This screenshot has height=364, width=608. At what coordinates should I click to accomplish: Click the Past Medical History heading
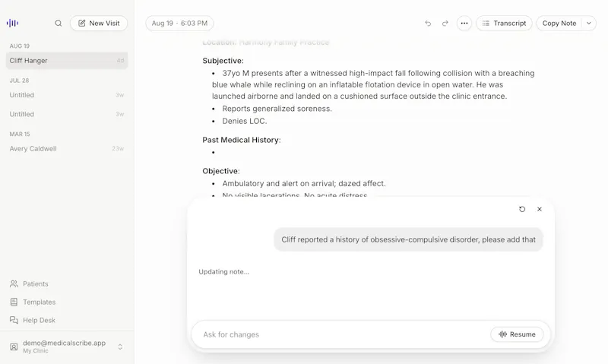coord(242,140)
